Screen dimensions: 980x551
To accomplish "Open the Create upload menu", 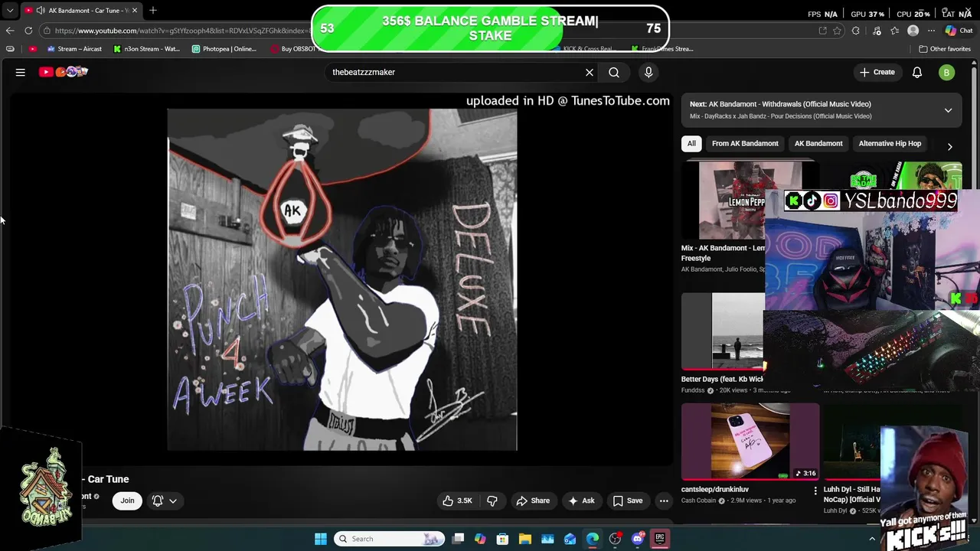I will click(x=877, y=72).
